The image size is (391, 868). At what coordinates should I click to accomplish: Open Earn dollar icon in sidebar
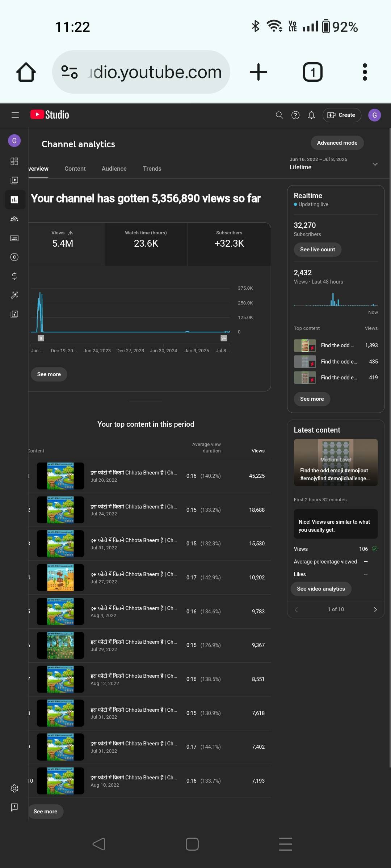point(14,276)
